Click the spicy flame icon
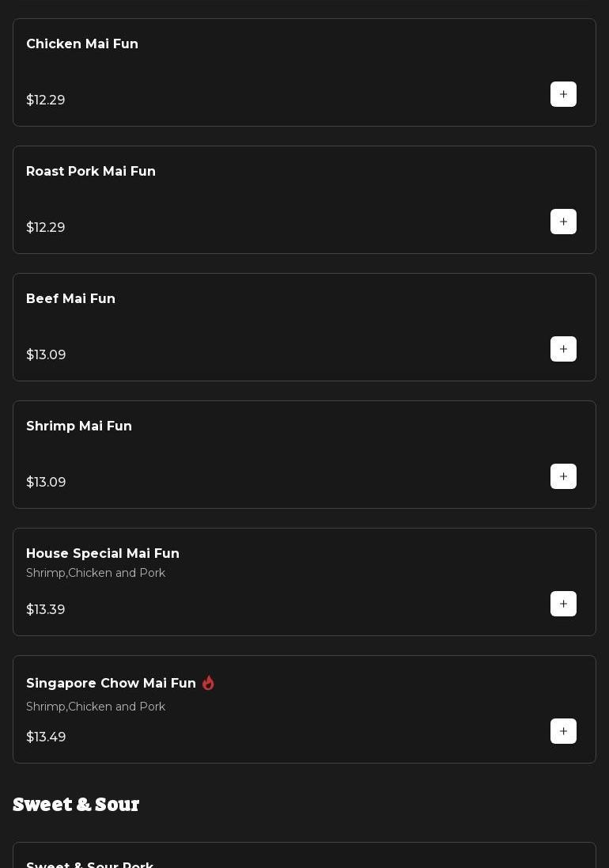 coord(208,683)
